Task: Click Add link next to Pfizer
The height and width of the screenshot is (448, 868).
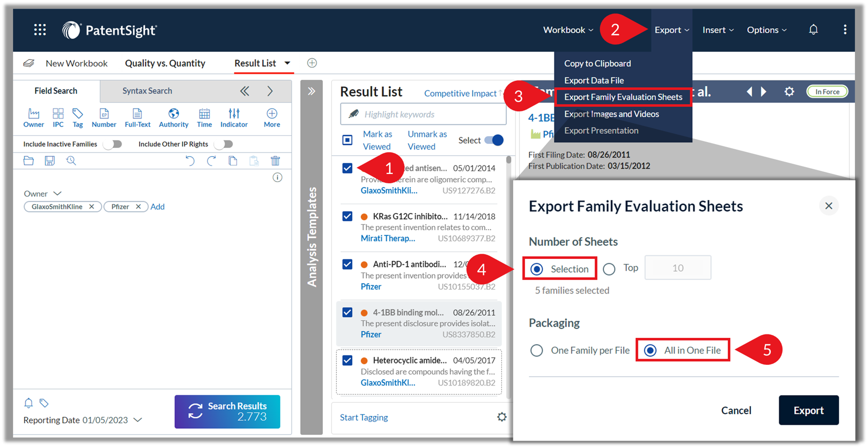Action: pos(158,207)
